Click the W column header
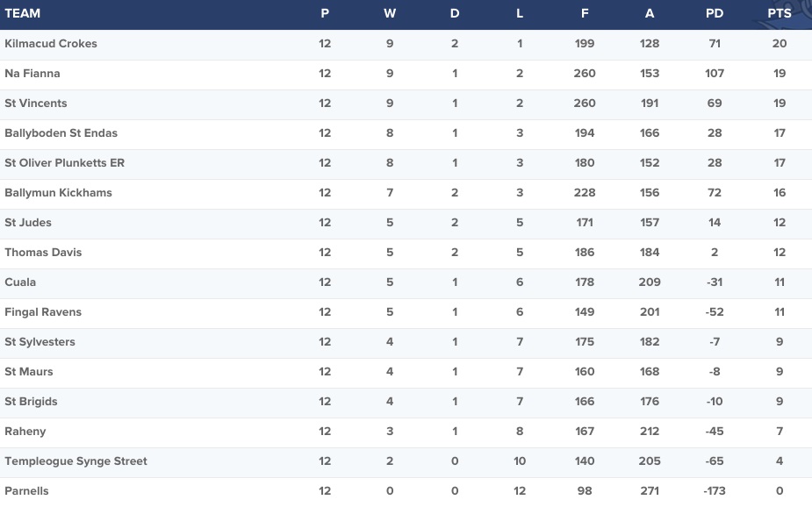812x507 pixels. (390, 13)
